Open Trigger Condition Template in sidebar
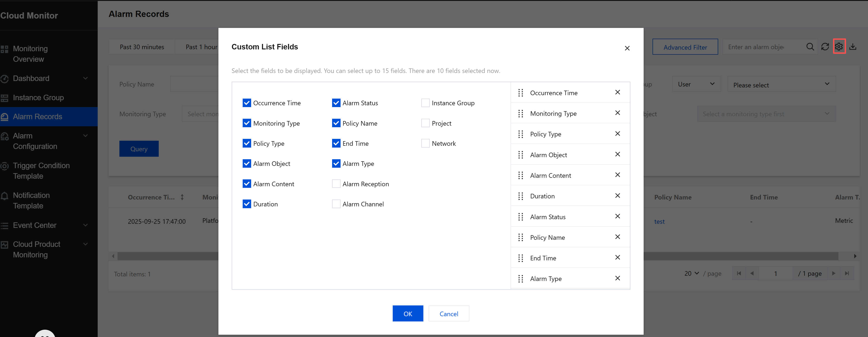868x337 pixels. tap(49, 171)
